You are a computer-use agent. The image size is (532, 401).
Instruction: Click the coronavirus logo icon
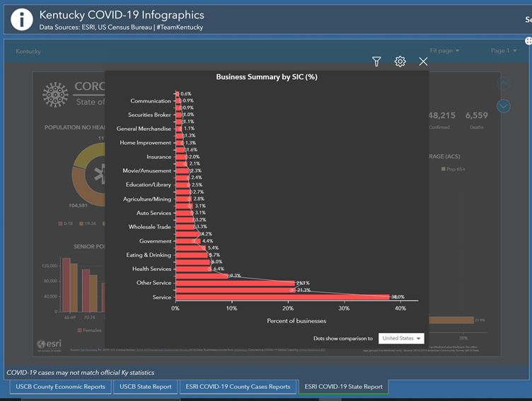click(x=55, y=94)
